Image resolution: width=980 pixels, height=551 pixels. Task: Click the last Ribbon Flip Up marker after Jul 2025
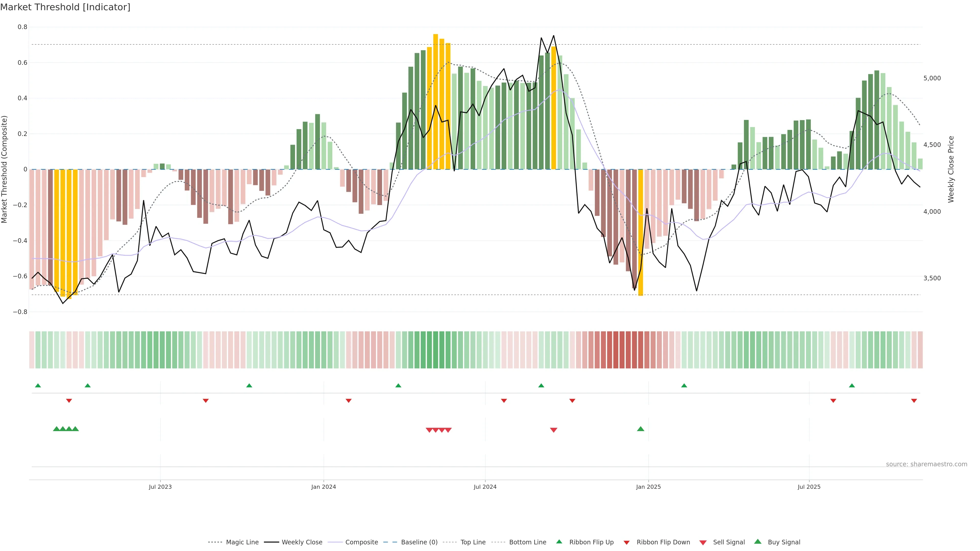(x=852, y=386)
